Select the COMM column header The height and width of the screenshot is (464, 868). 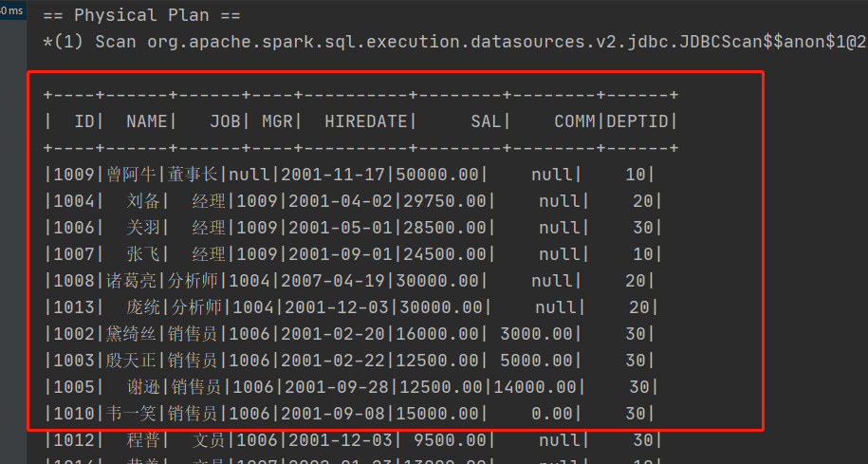575,121
